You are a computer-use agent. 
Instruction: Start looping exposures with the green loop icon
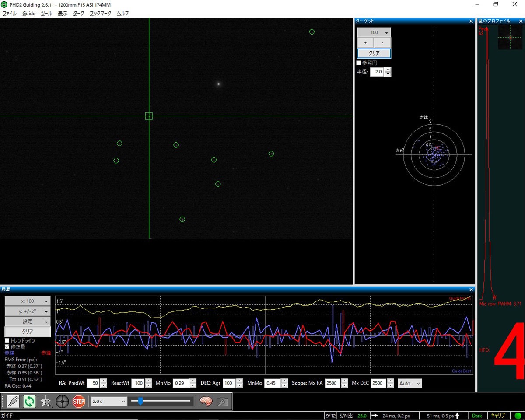point(29,401)
